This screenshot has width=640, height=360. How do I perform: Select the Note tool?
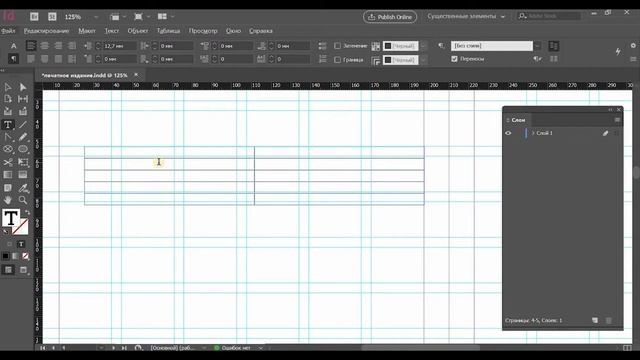[8, 188]
